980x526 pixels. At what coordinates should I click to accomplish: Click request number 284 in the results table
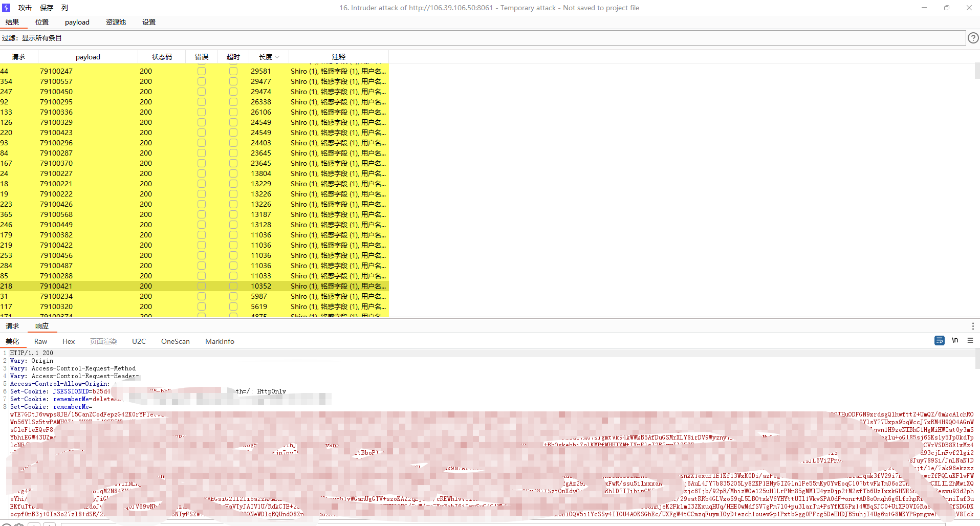tap(6, 266)
